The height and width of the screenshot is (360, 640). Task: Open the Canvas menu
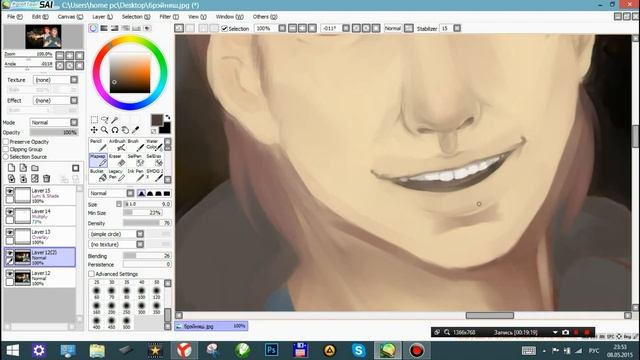click(x=70, y=17)
